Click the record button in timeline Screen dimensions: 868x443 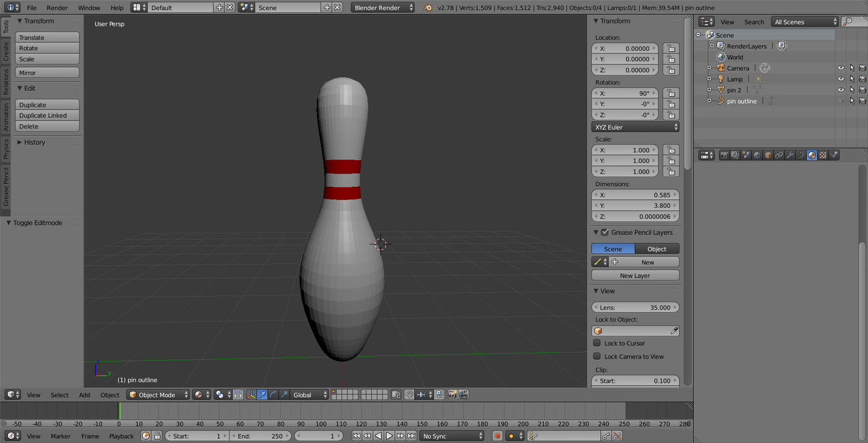[x=497, y=436]
